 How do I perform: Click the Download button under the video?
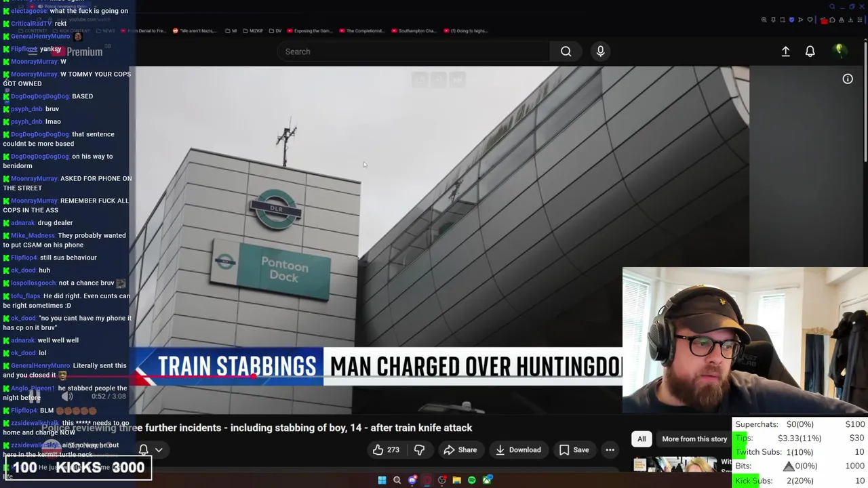519,449
